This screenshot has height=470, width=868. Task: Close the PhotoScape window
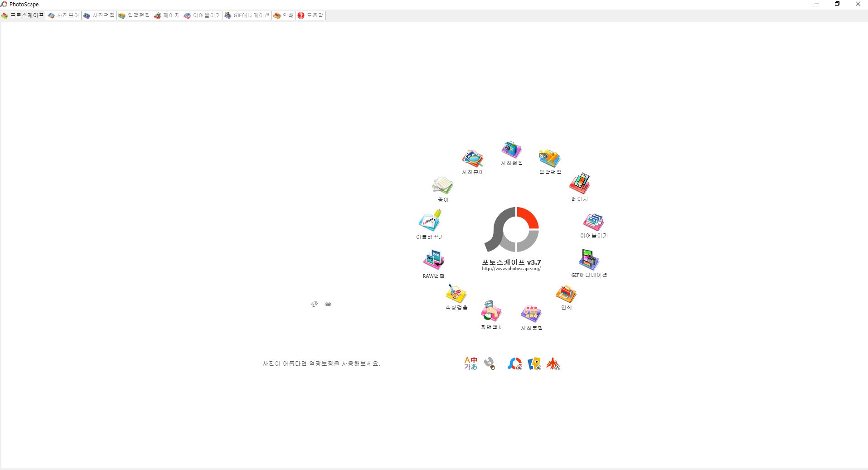coord(858,4)
